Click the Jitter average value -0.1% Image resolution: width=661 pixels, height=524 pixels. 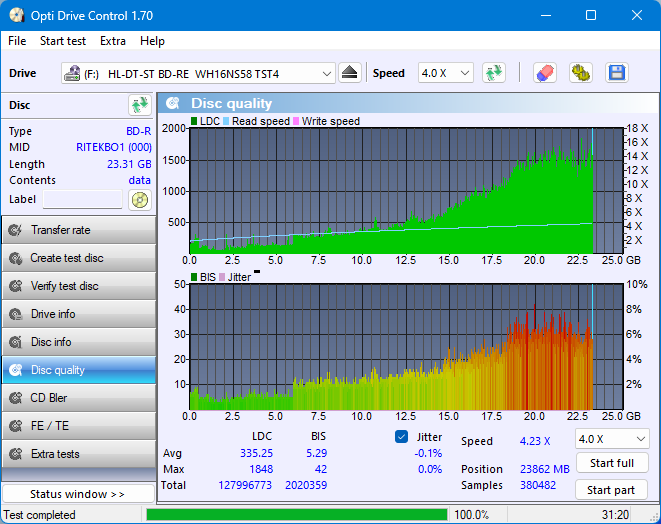click(x=428, y=453)
